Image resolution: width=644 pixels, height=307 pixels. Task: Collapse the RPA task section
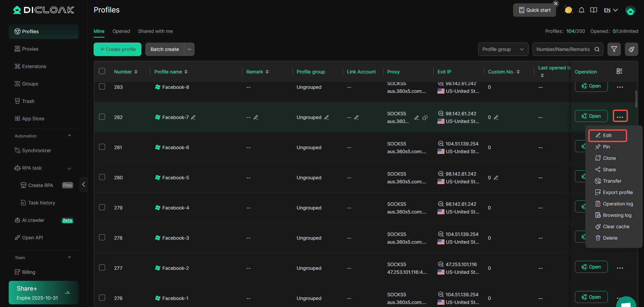[x=69, y=168]
